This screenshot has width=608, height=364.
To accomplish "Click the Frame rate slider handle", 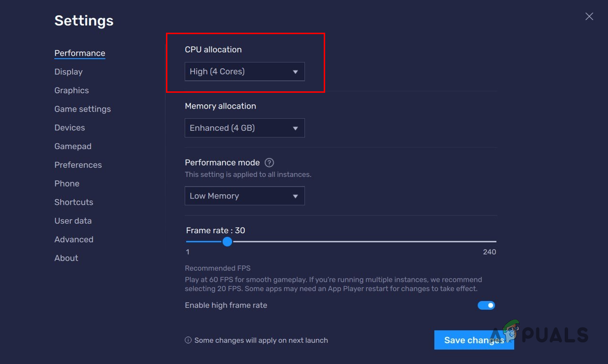I will tap(228, 241).
